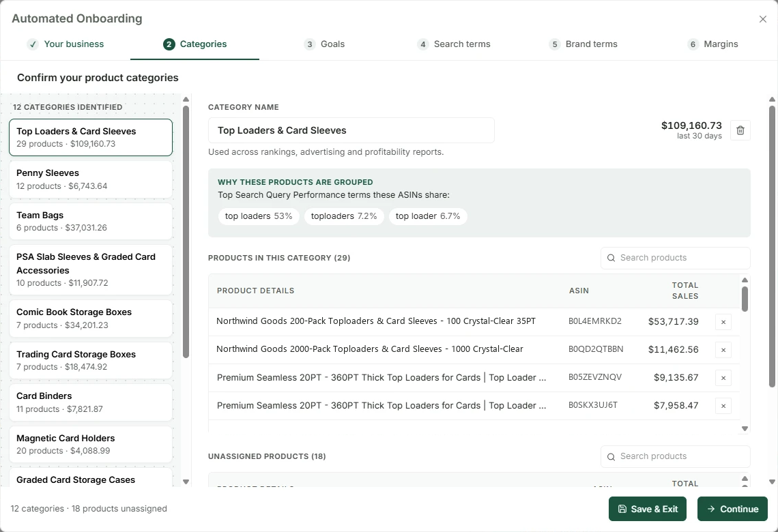
Task: Click the $109,160.73 last 30 days total
Action: pos(691,130)
